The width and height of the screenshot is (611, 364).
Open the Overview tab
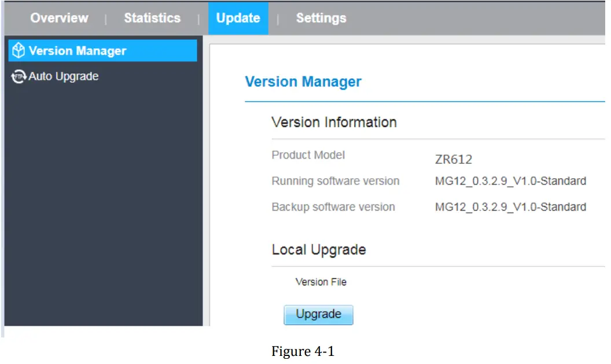pyautogui.click(x=59, y=18)
